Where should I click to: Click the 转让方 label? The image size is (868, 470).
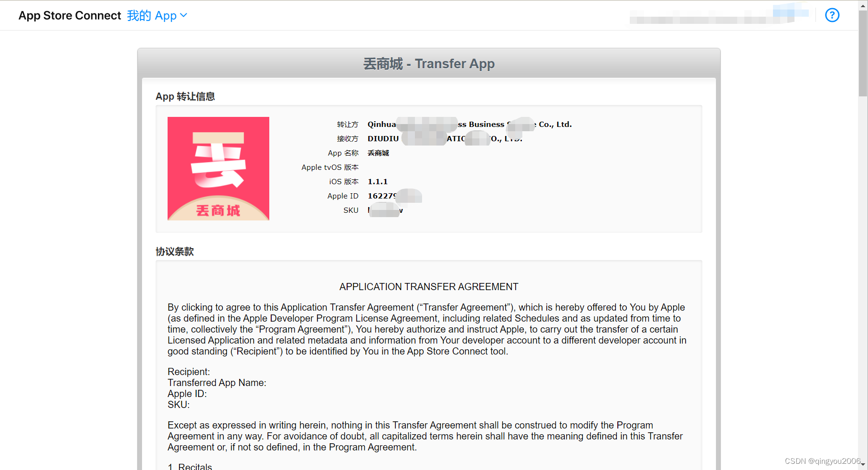point(348,125)
